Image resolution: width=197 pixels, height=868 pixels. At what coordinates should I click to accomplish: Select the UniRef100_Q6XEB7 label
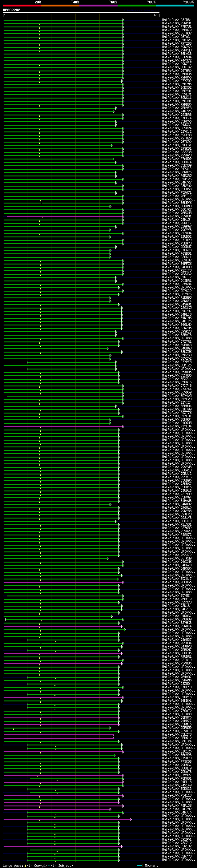tap(177, 260)
